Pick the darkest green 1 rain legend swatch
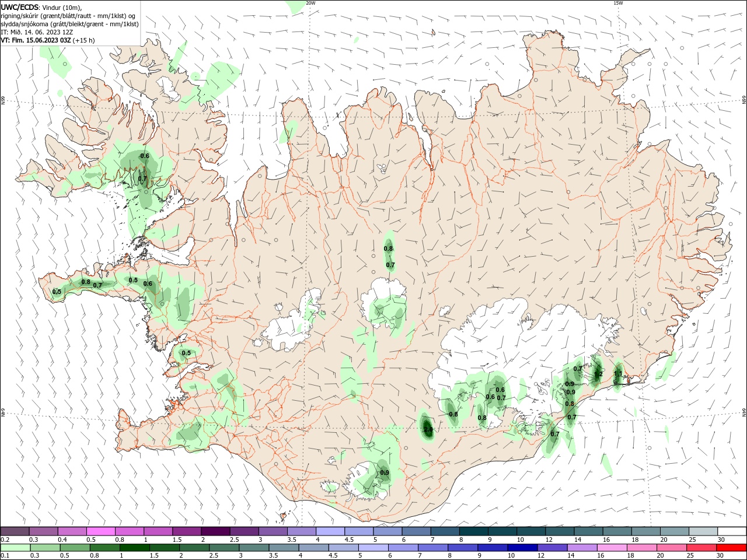Viewport: 747px width, 560px height. pyautogui.click(x=134, y=548)
